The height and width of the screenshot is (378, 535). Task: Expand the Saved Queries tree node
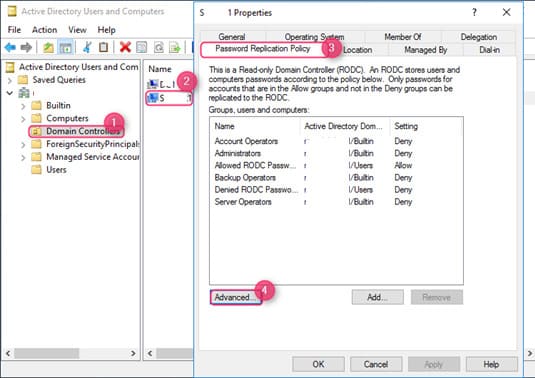(x=10, y=81)
